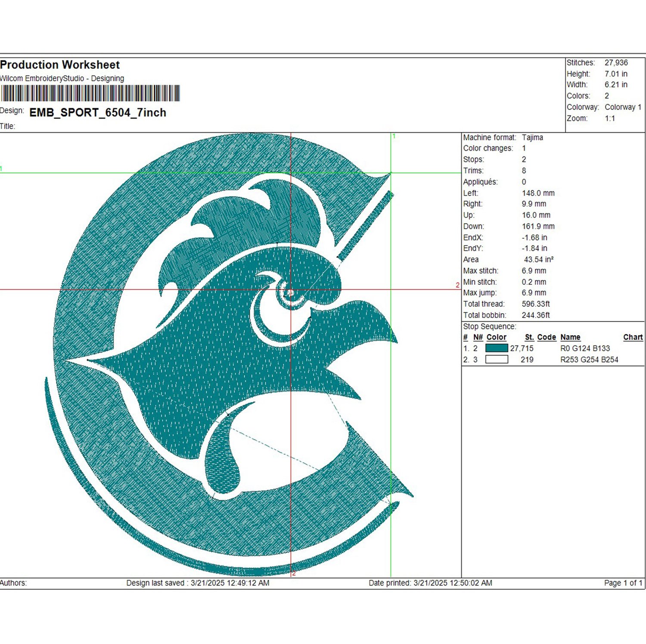
Task: Select the Min stitch value '0.2 mm'
Action: click(534, 282)
